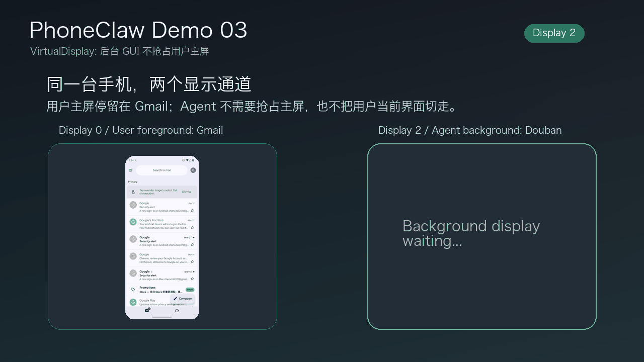Click the green avatar of Google's Find Hub email
This screenshot has height=362, width=644.
(133, 222)
